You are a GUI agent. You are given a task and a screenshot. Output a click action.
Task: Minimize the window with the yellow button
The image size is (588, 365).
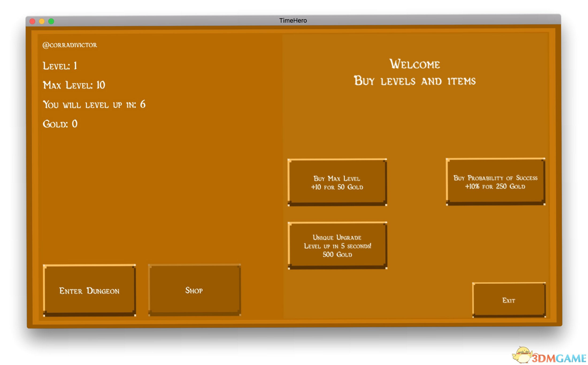pos(42,21)
